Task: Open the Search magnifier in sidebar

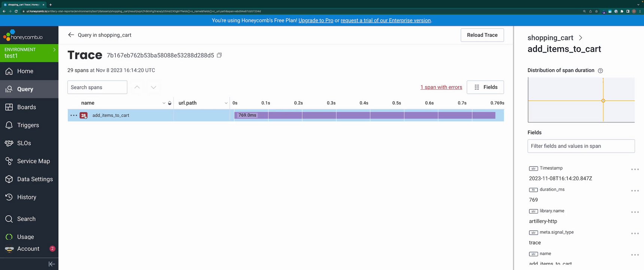Action: (x=9, y=219)
